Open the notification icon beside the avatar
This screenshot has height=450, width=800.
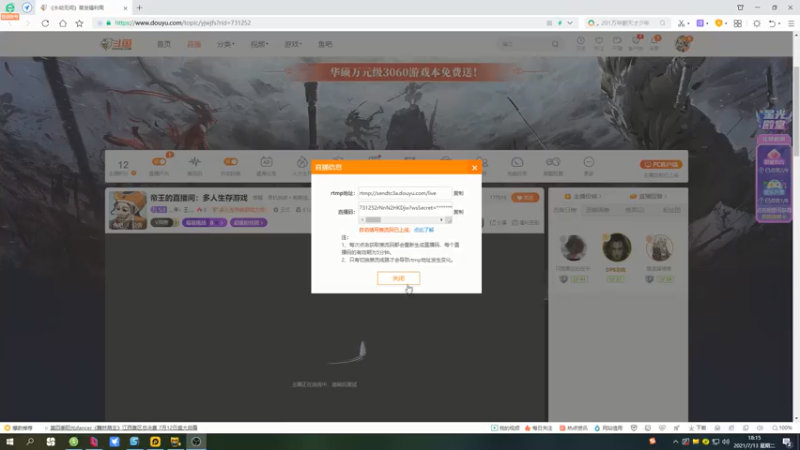(655, 43)
